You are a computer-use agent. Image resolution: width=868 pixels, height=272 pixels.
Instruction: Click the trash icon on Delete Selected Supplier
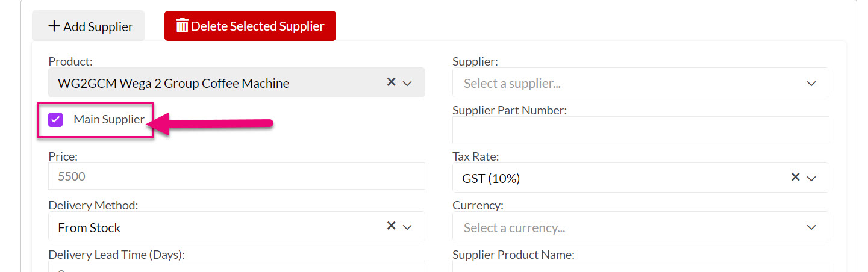click(182, 25)
